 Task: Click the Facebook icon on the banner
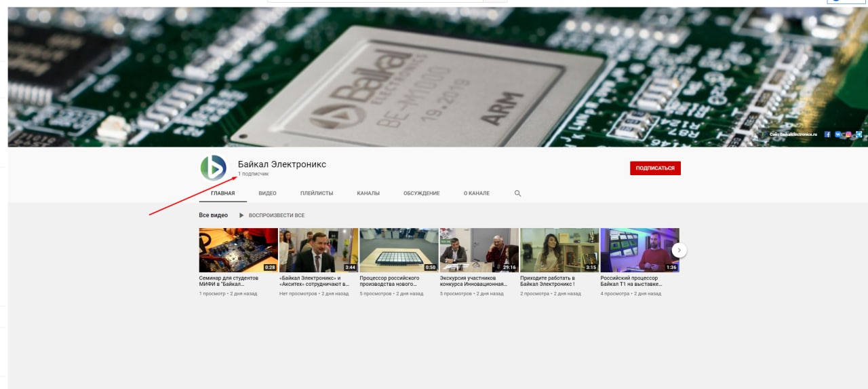coord(828,134)
